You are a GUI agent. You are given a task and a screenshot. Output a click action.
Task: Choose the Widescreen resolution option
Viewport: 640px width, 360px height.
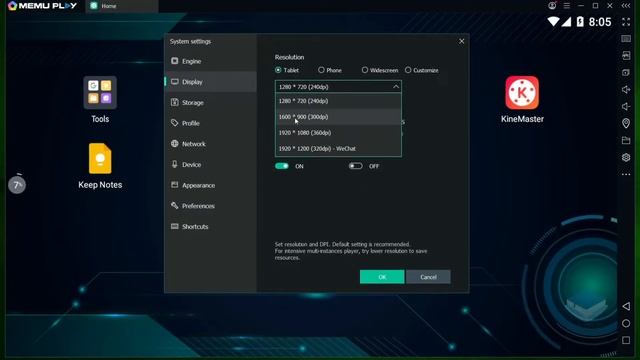tap(365, 70)
